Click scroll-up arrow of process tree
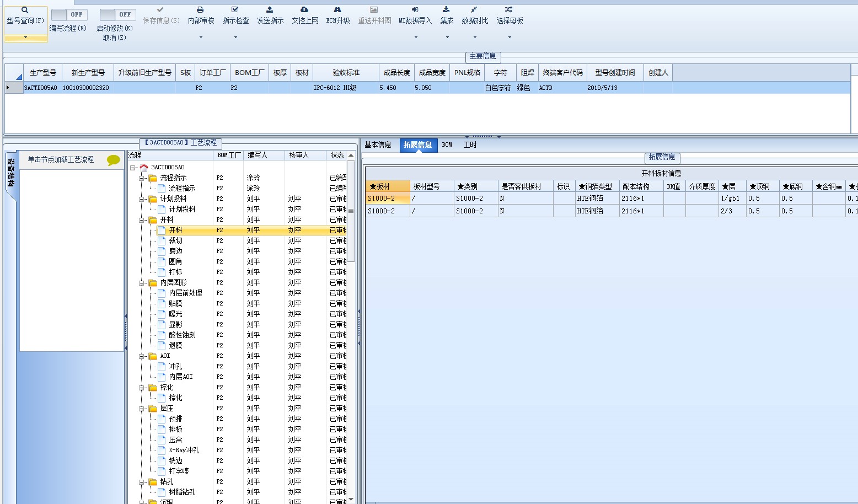 [x=351, y=156]
